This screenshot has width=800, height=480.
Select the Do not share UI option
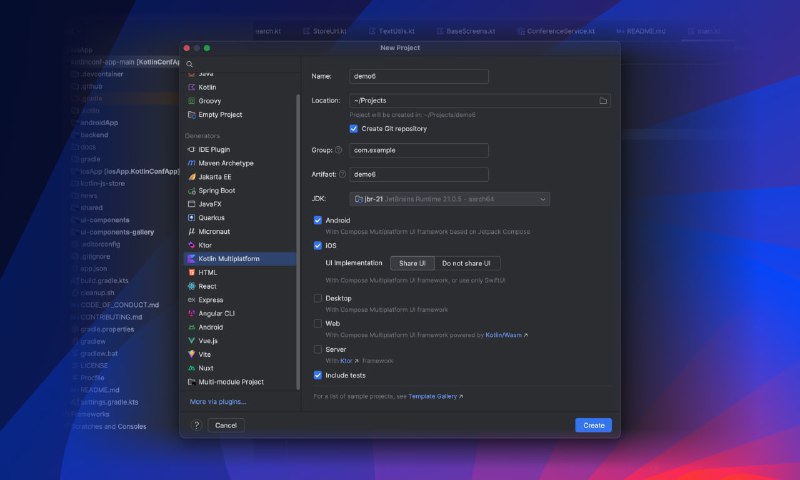(466, 263)
